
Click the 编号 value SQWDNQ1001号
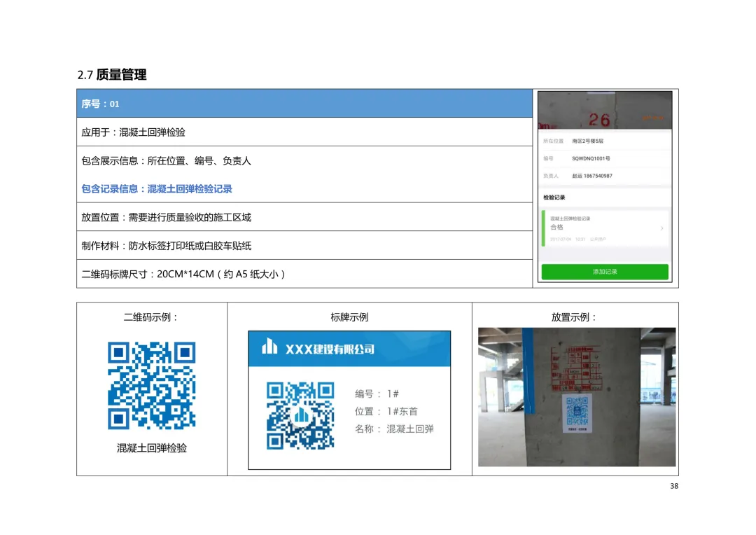point(591,158)
